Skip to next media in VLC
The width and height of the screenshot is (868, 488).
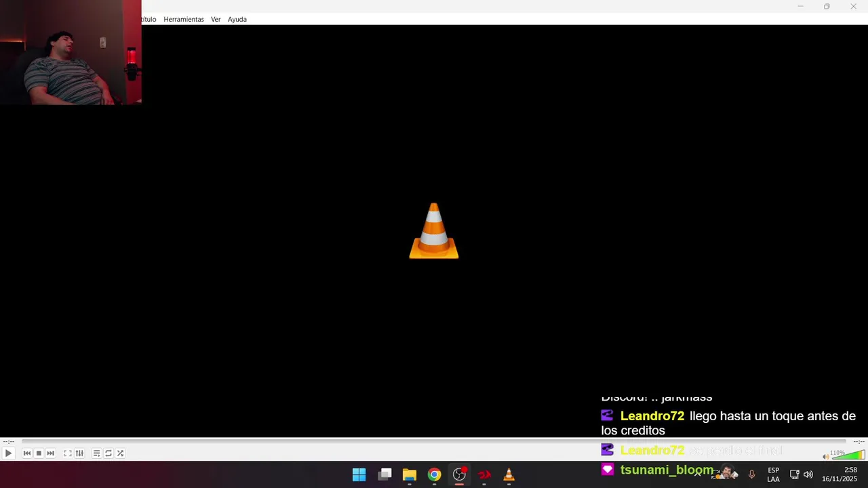pyautogui.click(x=50, y=453)
